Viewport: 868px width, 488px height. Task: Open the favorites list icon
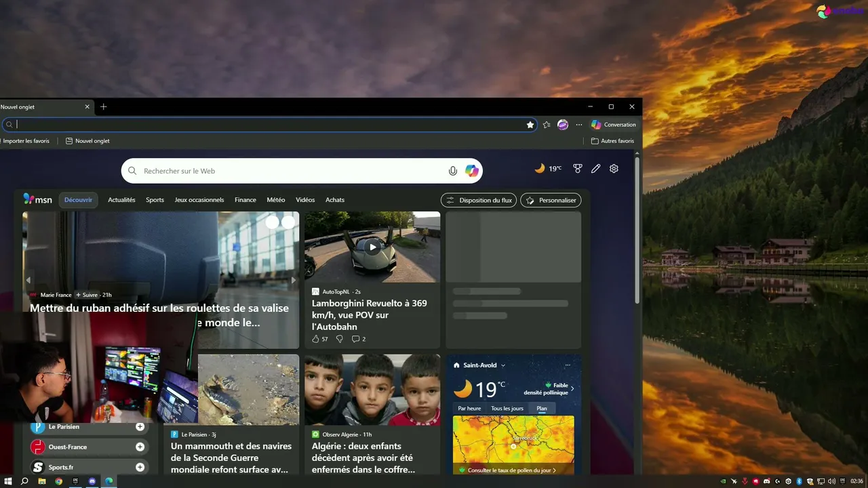click(x=547, y=125)
